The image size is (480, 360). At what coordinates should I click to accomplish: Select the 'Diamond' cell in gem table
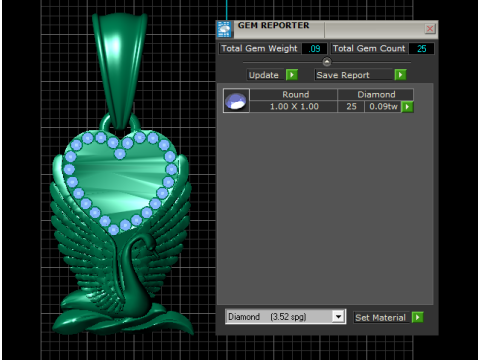point(376,95)
